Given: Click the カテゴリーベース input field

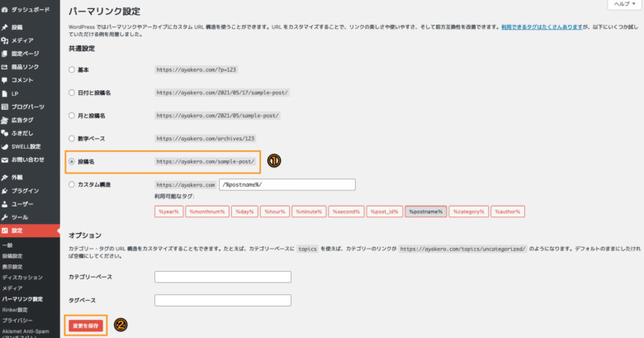Looking at the screenshot, I should (x=223, y=277).
